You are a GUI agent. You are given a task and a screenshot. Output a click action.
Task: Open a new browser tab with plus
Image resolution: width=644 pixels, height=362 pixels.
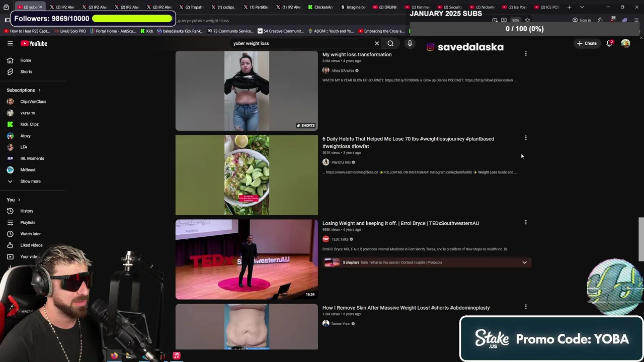coord(569,7)
